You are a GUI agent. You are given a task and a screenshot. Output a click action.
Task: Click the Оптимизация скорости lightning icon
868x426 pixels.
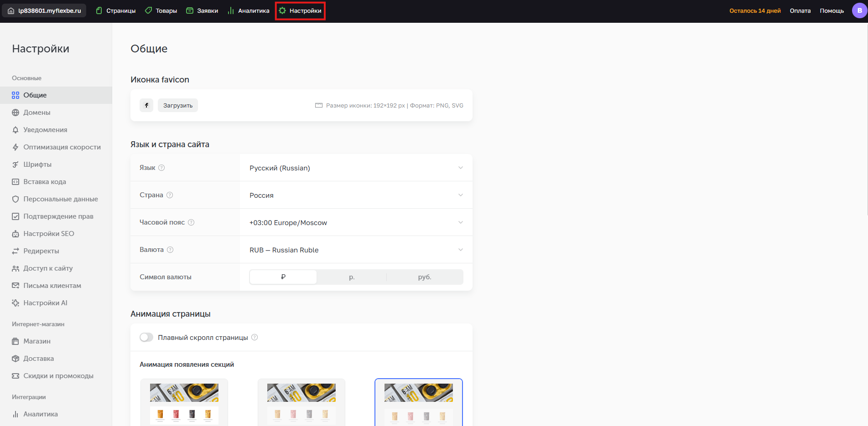[16, 147]
